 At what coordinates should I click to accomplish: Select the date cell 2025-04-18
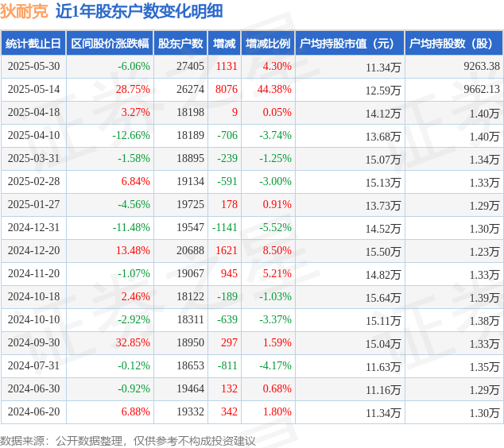coord(33,113)
